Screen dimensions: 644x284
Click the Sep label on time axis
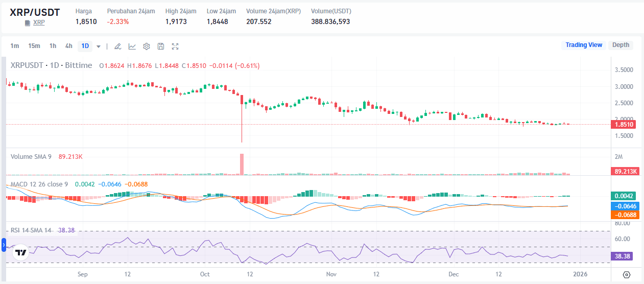point(83,274)
